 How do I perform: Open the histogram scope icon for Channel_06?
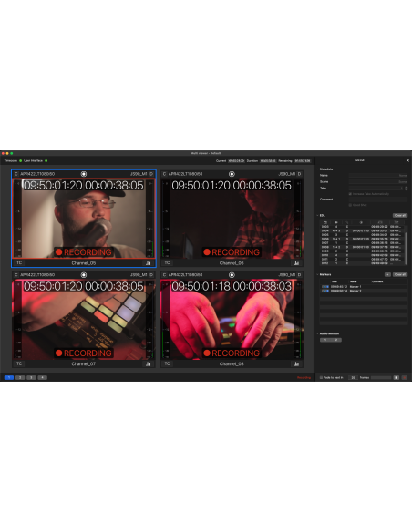[x=296, y=263]
